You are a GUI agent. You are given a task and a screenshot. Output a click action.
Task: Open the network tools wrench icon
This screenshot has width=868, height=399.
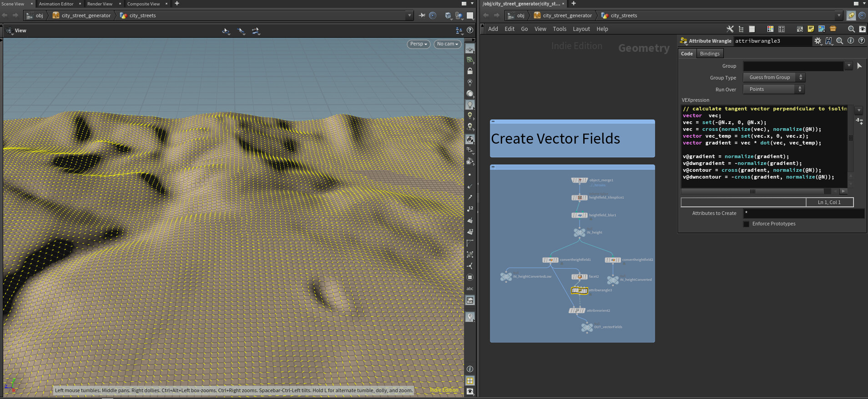pos(730,29)
